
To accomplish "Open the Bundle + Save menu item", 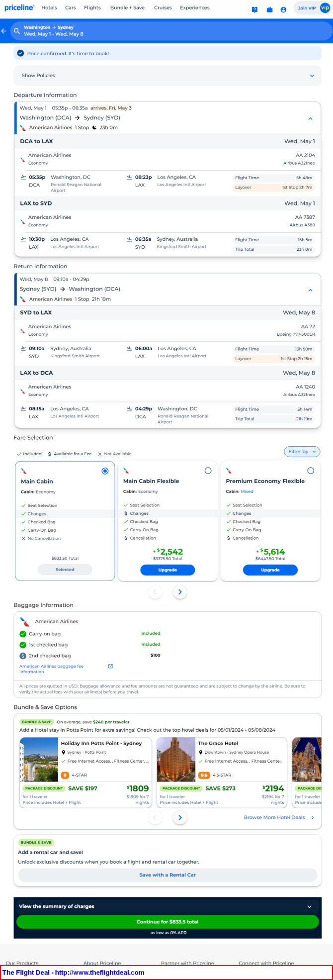I will coord(128,7).
